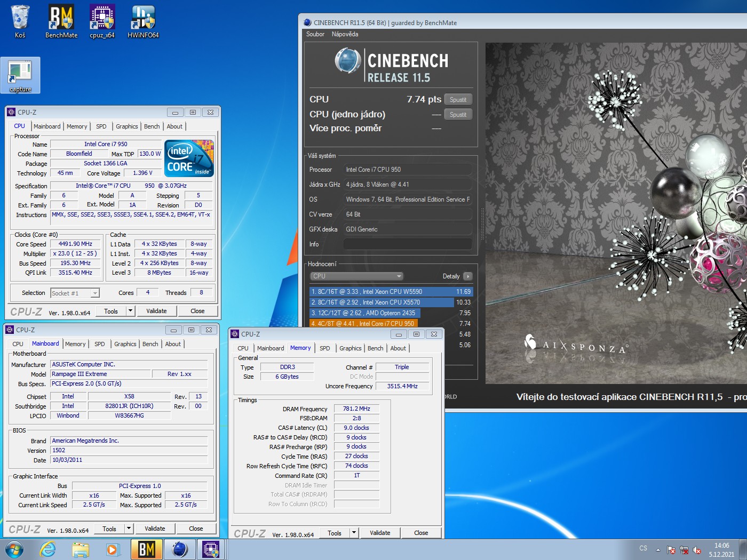Screen dimensions: 747x560
Task: Switch to the About tab in the Memory CPU-Z window
Action: [398, 348]
